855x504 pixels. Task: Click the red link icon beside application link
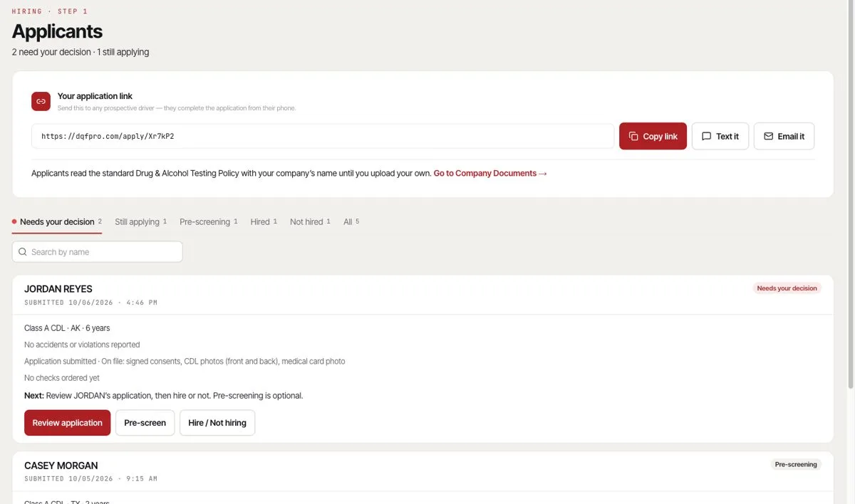point(41,101)
